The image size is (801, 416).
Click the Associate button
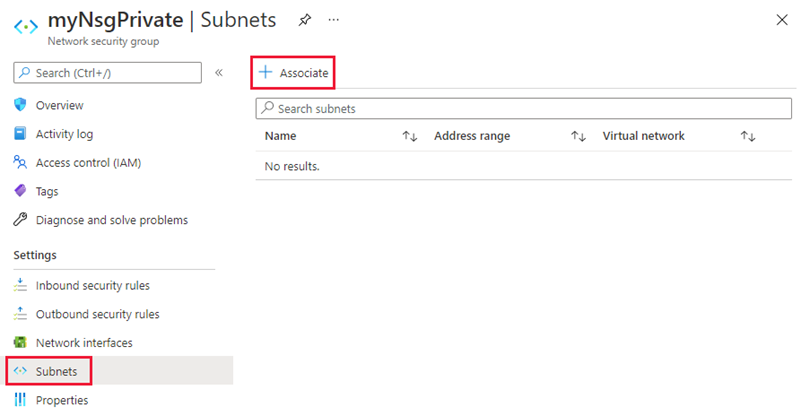(293, 73)
